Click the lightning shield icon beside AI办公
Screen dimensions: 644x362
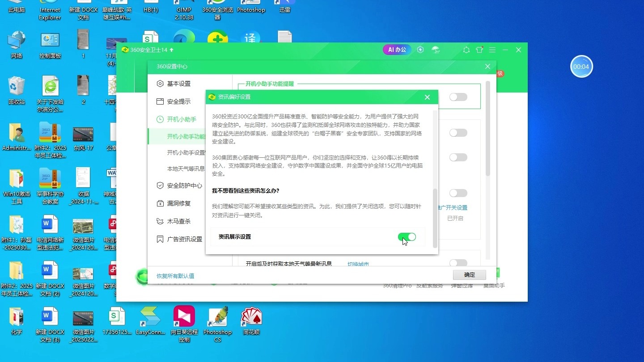tap(420, 50)
